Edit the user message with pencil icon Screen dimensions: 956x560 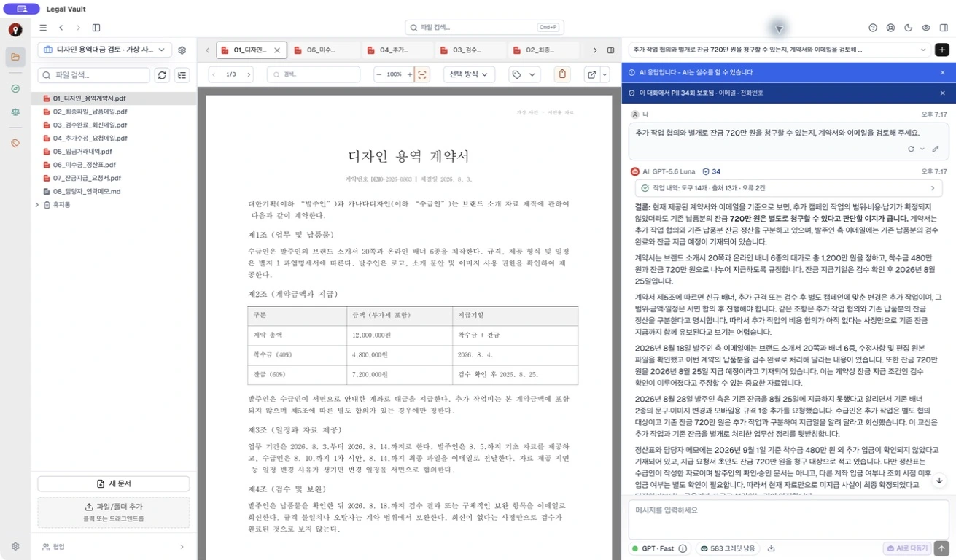point(936,149)
